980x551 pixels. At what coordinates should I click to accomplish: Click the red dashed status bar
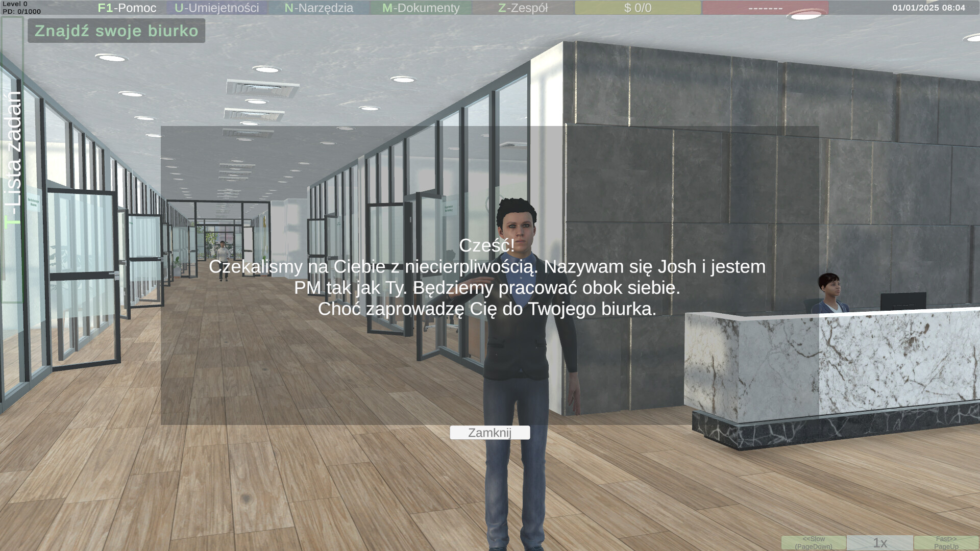(x=765, y=8)
